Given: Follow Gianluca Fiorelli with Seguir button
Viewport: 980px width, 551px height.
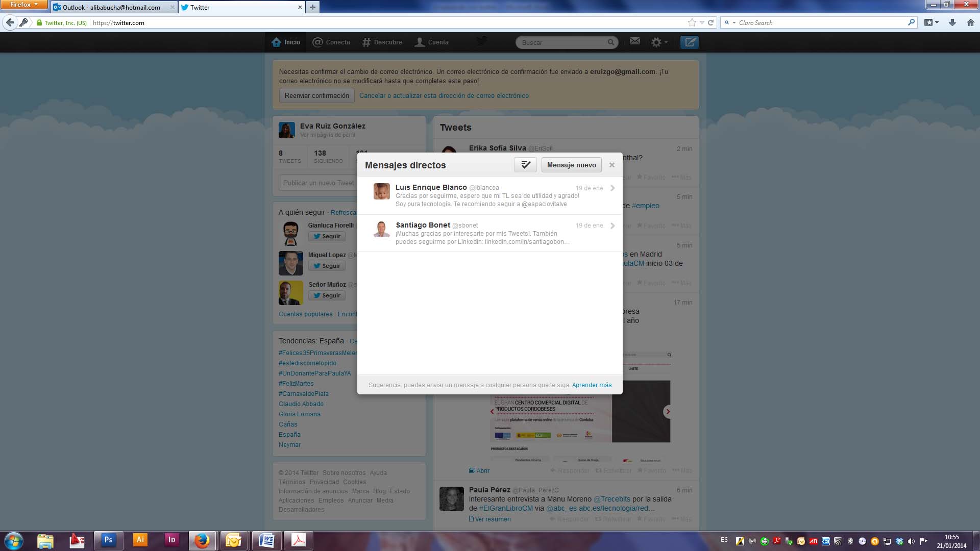Looking at the screenshot, I should (x=327, y=236).
